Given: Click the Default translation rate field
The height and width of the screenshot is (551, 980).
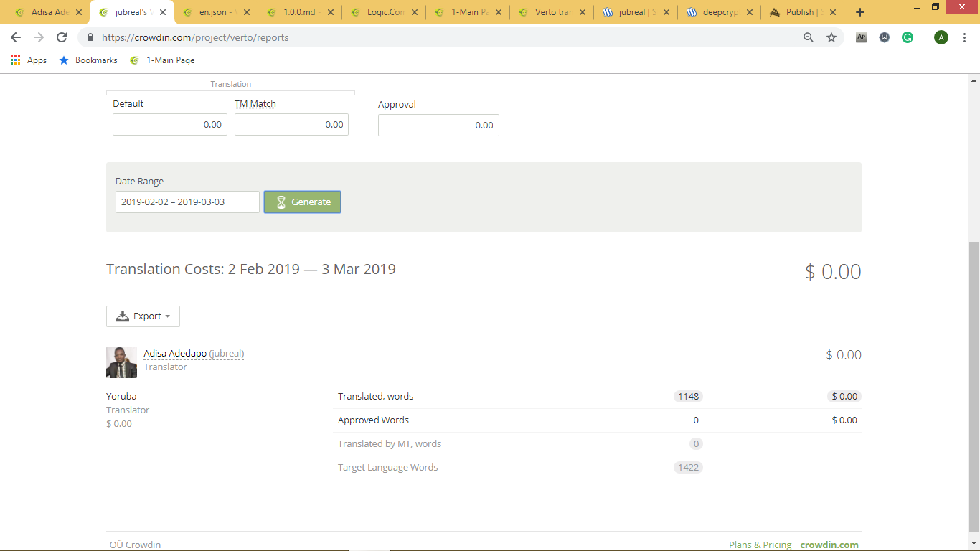Looking at the screenshot, I should tap(170, 125).
